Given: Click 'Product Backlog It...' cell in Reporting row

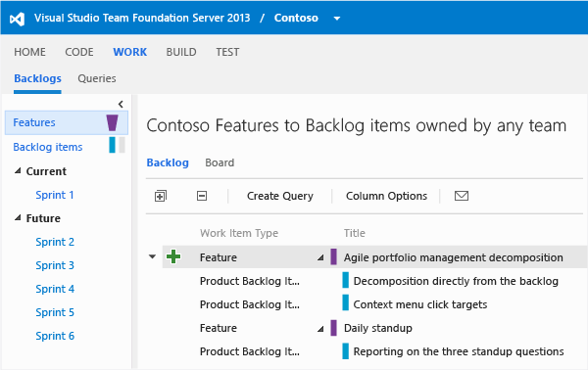Looking at the screenshot, I should [x=250, y=351].
